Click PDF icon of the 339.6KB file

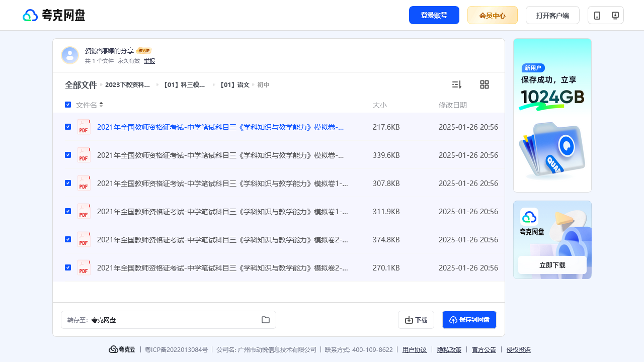pos(84,155)
